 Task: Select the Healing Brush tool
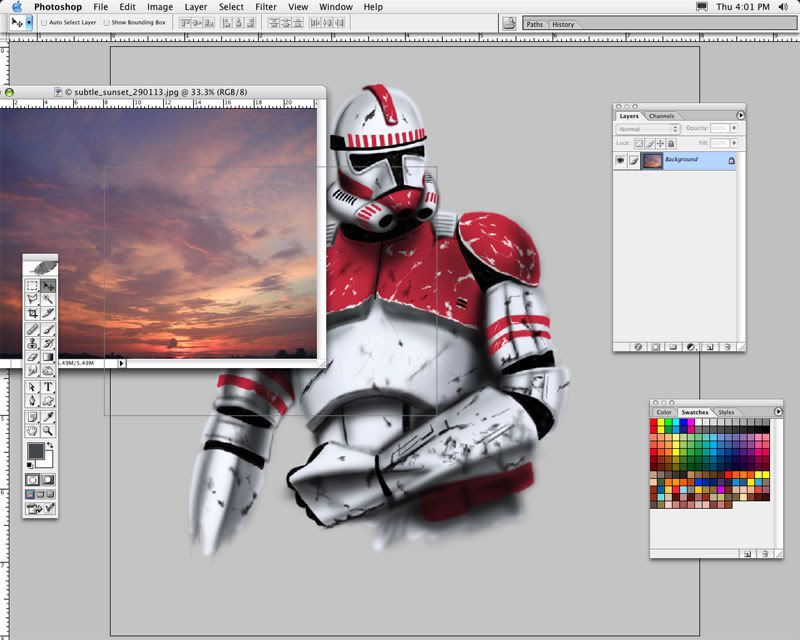point(32,330)
